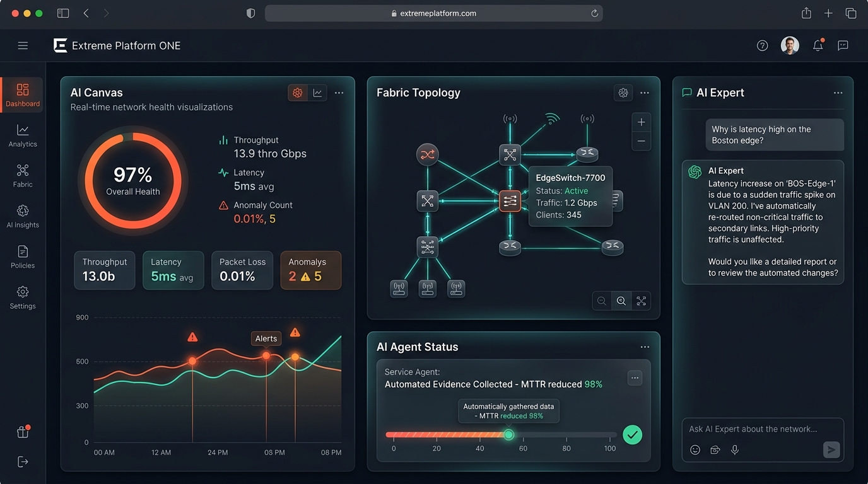The height and width of the screenshot is (484, 868).
Task: Click topology magnifier zoom-out icon
Action: [602, 301]
